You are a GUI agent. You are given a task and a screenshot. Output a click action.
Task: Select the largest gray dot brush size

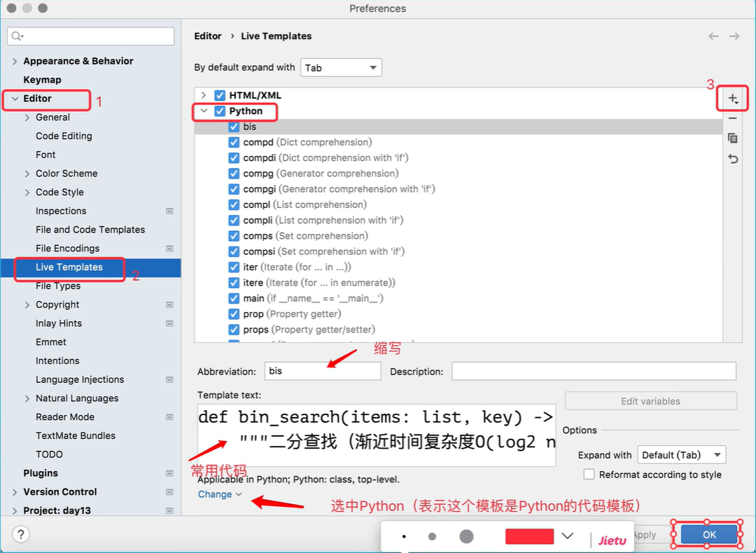coord(466,536)
